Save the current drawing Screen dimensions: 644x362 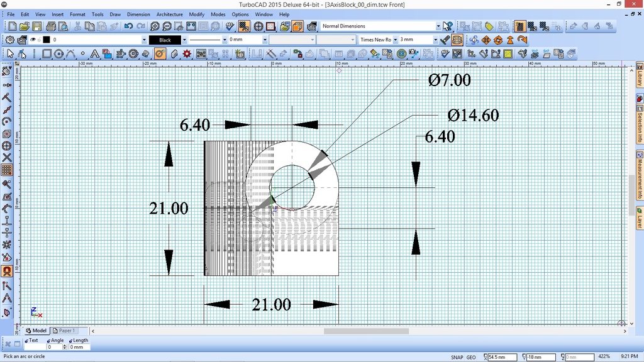click(x=37, y=26)
